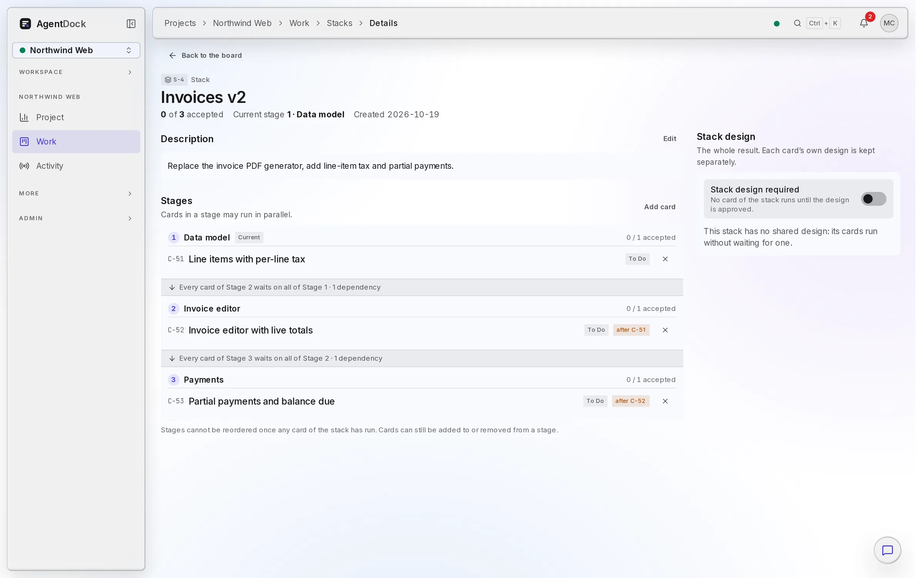Click the AgentDock logo icon

point(25,24)
